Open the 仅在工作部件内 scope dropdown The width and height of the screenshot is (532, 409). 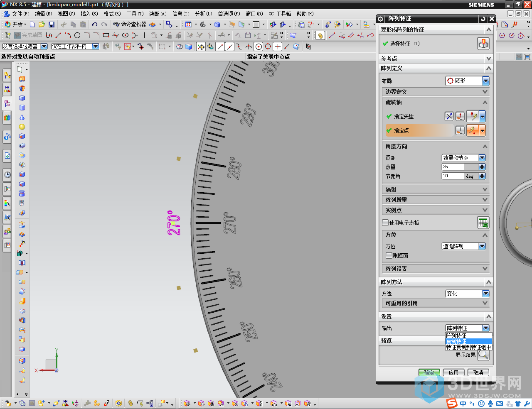(75, 47)
